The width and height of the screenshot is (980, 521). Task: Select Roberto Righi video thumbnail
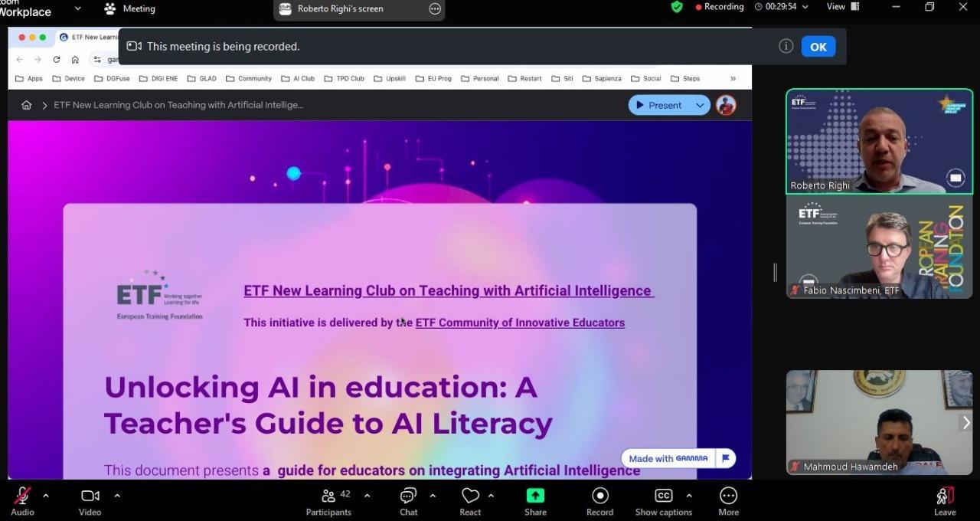tap(879, 142)
